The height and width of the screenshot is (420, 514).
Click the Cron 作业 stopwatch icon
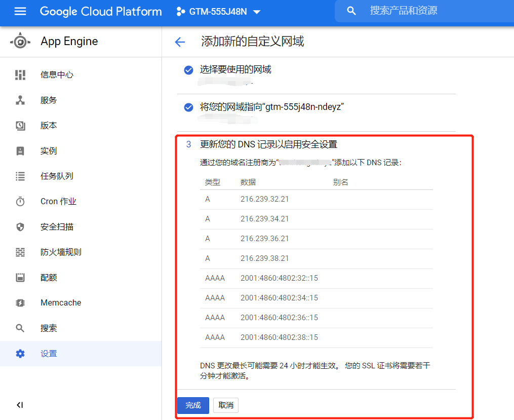coord(20,201)
